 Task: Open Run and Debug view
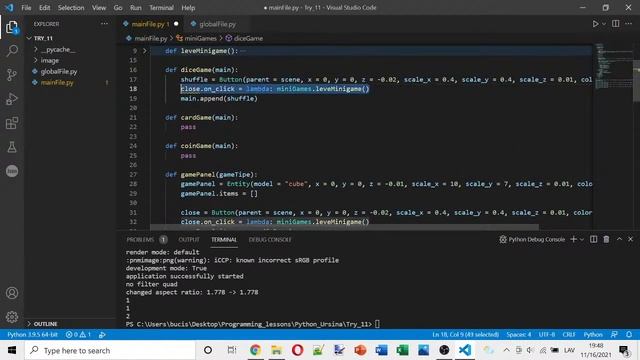[12, 99]
